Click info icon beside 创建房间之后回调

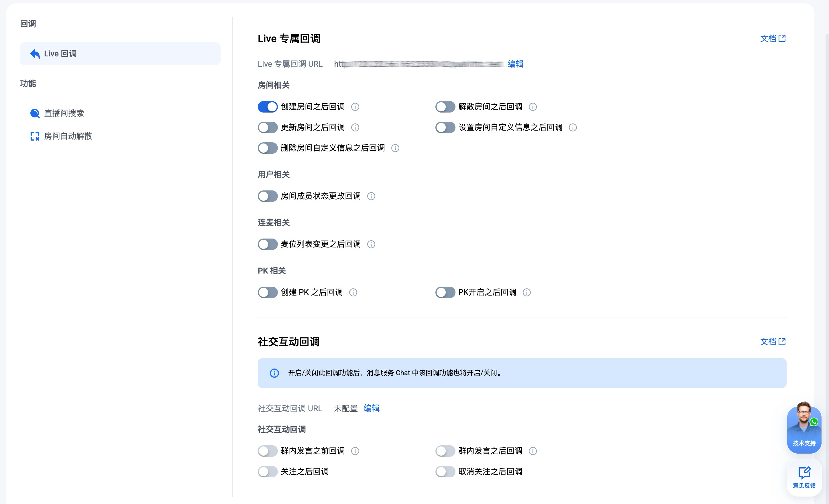point(355,107)
